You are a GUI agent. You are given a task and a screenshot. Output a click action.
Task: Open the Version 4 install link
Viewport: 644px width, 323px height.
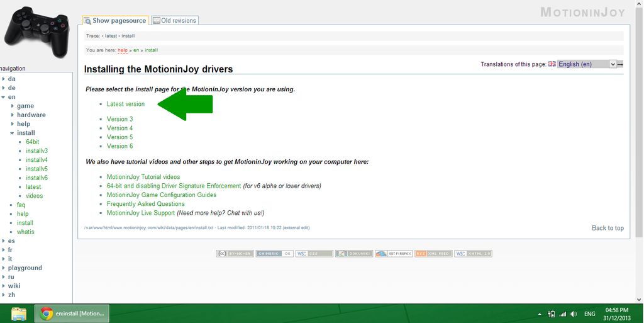120,128
